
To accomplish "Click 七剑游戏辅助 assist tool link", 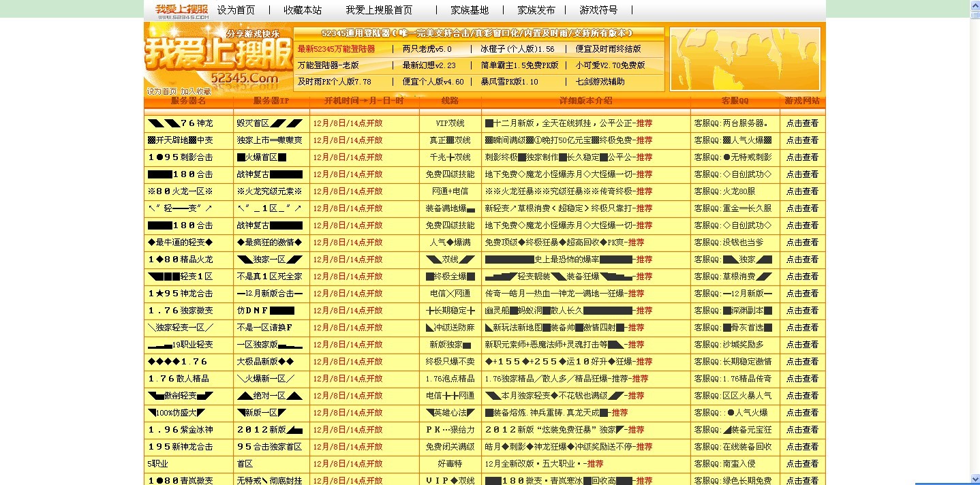I will (600, 82).
